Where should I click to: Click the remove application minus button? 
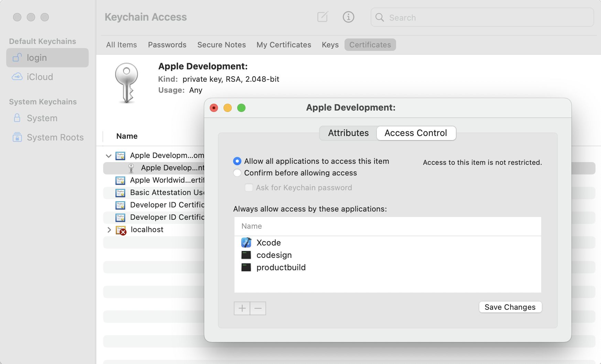(258, 308)
